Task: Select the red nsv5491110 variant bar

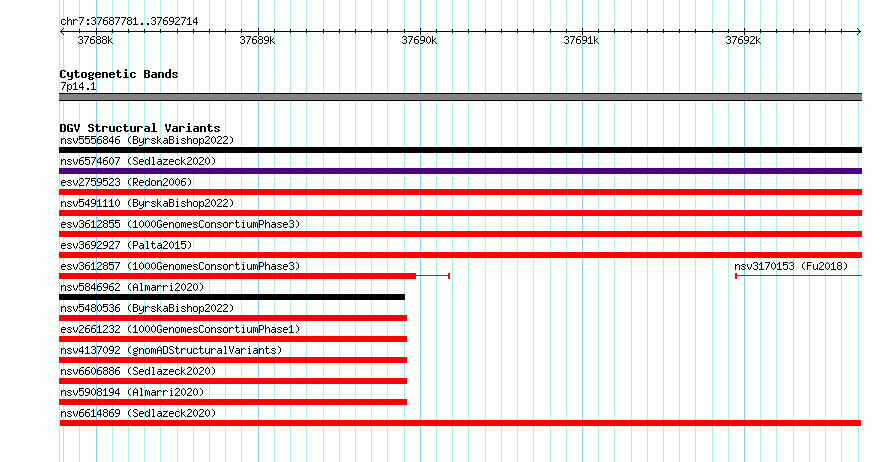Action: 460,213
